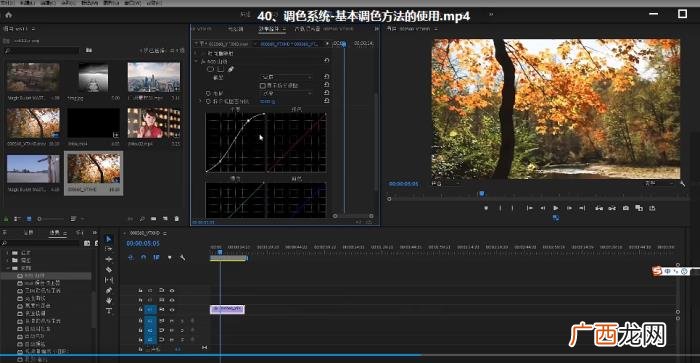Toggle V1 track targeting button

pos(150,309)
